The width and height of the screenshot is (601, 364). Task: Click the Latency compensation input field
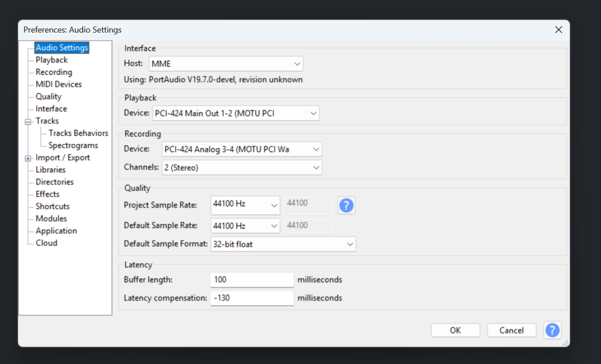(252, 298)
